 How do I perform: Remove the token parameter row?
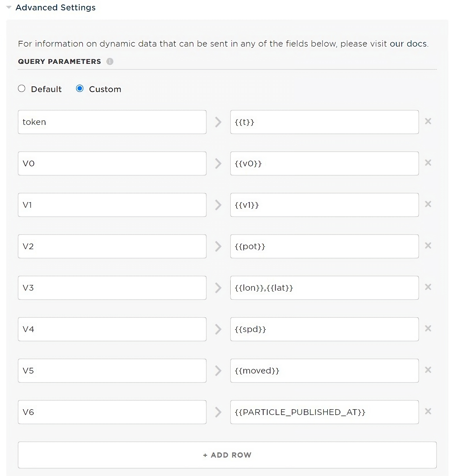click(428, 121)
